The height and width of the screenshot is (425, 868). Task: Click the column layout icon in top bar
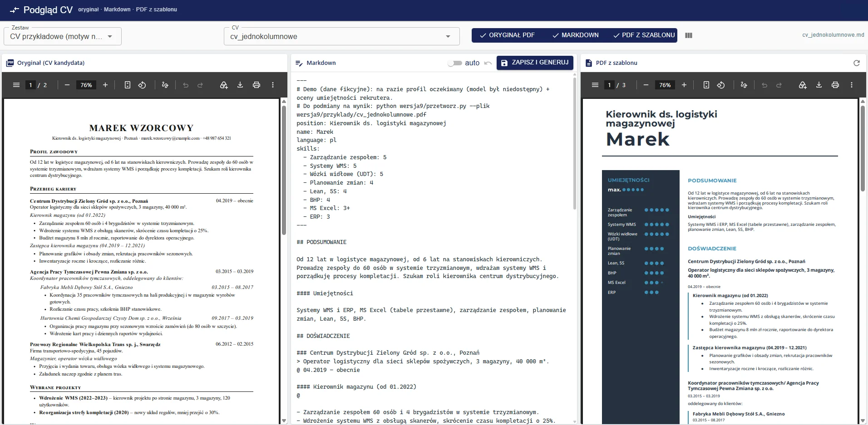(689, 35)
